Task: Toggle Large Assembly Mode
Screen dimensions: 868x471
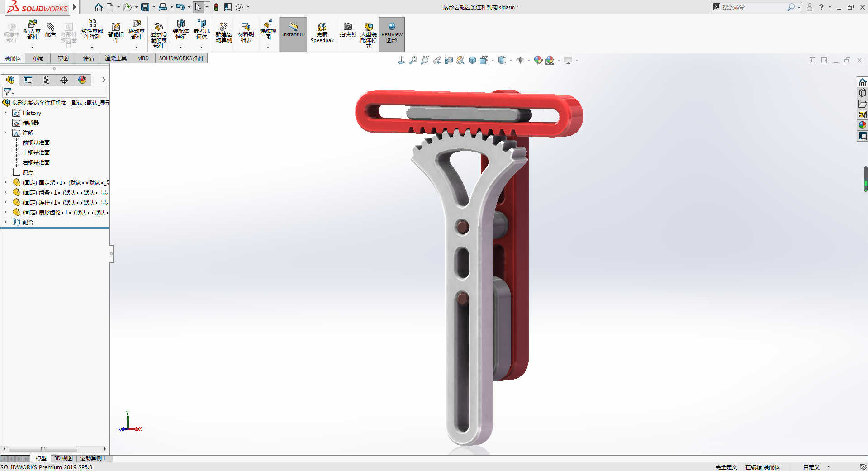Action: click(x=368, y=35)
